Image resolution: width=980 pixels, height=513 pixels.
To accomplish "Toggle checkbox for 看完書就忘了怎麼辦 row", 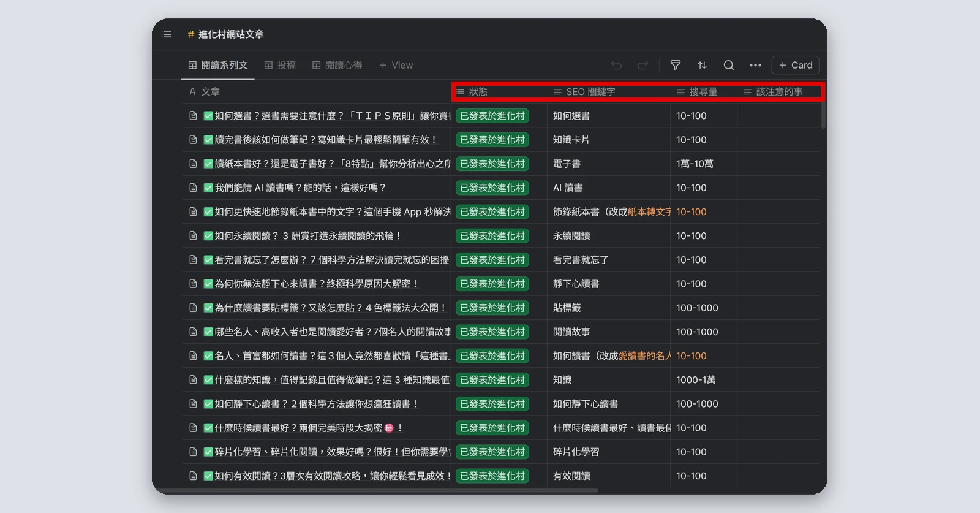I will coord(208,260).
